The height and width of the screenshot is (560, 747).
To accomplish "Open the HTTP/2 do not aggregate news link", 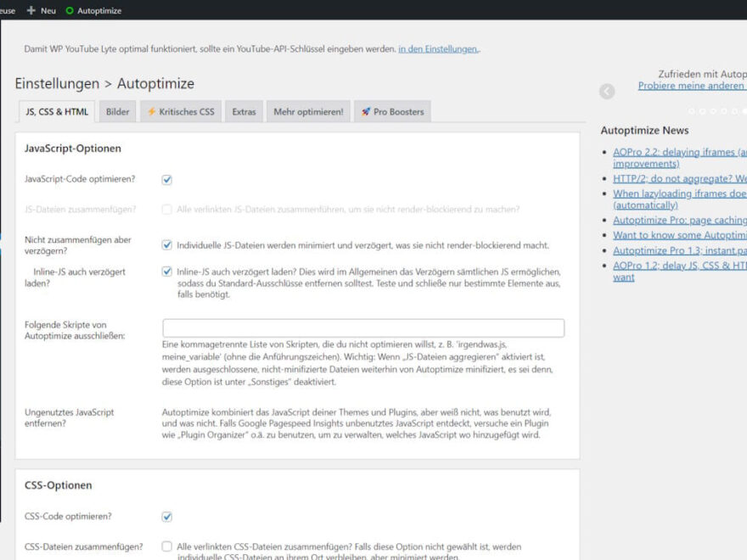I will tap(680, 178).
